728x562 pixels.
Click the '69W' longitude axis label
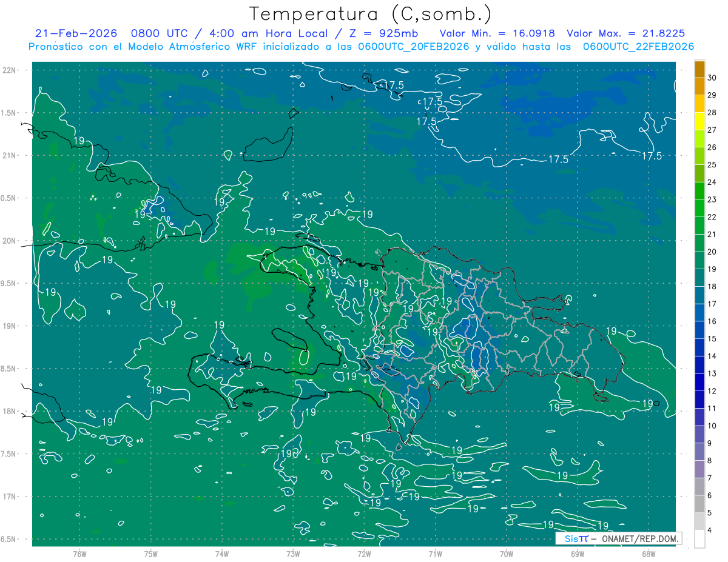click(x=578, y=554)
